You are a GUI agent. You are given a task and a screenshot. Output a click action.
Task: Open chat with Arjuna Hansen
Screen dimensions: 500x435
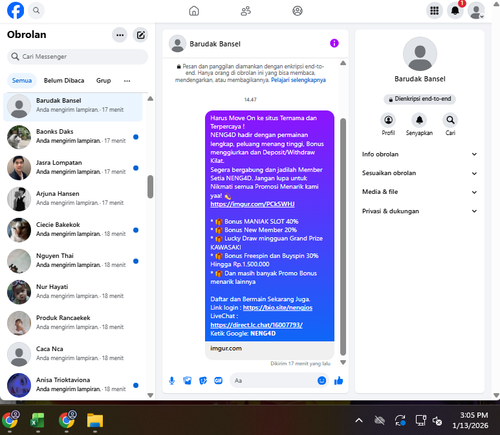(73, 198)
